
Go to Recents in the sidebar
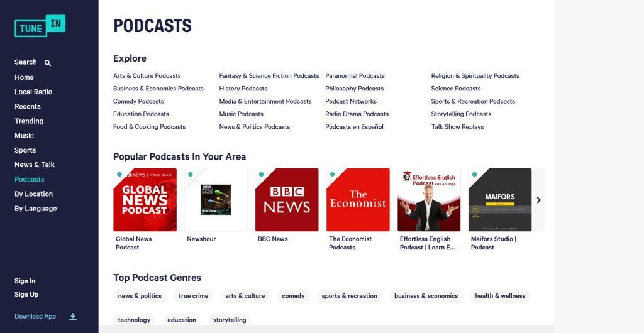(28, 106)
